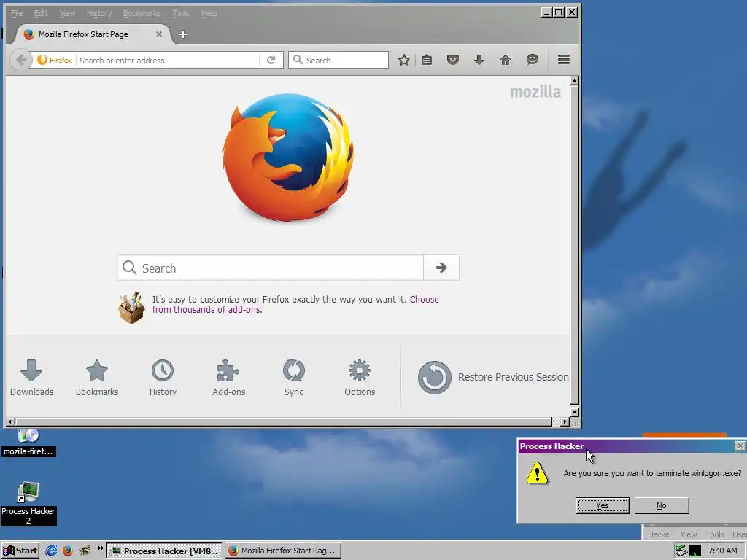
Task: Launch Internet Explorer from the quick launch
Action: coord(51,551)
